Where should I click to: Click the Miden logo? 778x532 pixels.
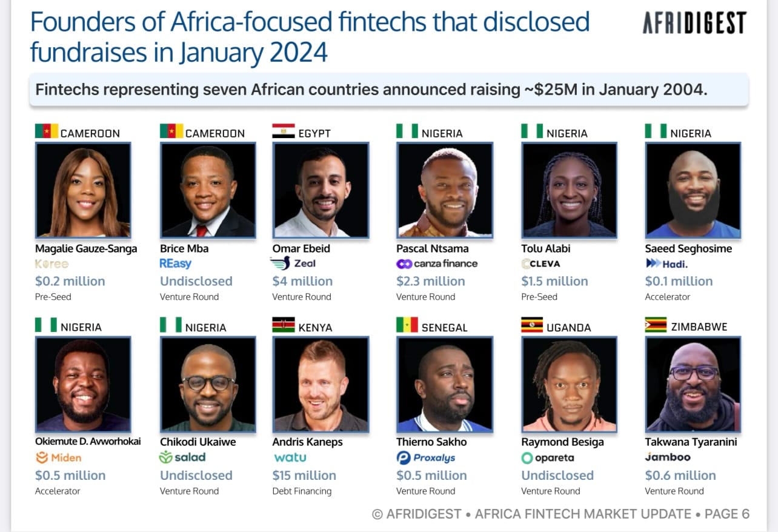pos(58,458)
